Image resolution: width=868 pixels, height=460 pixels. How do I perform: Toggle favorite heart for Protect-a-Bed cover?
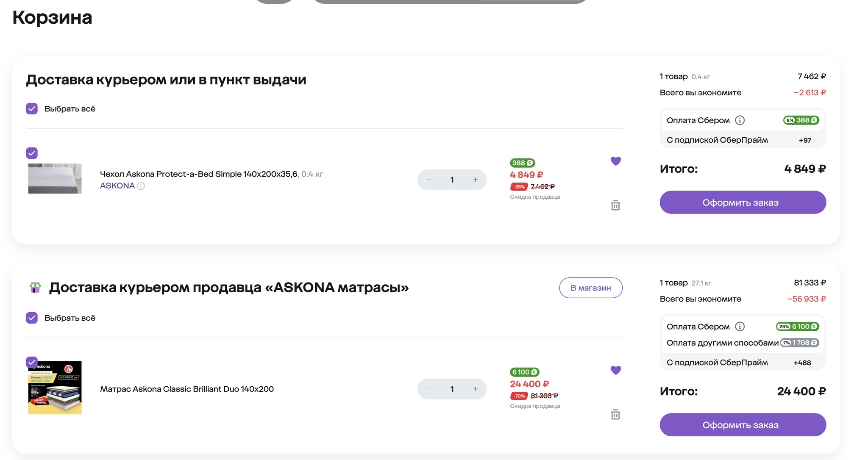coord(615,161)
